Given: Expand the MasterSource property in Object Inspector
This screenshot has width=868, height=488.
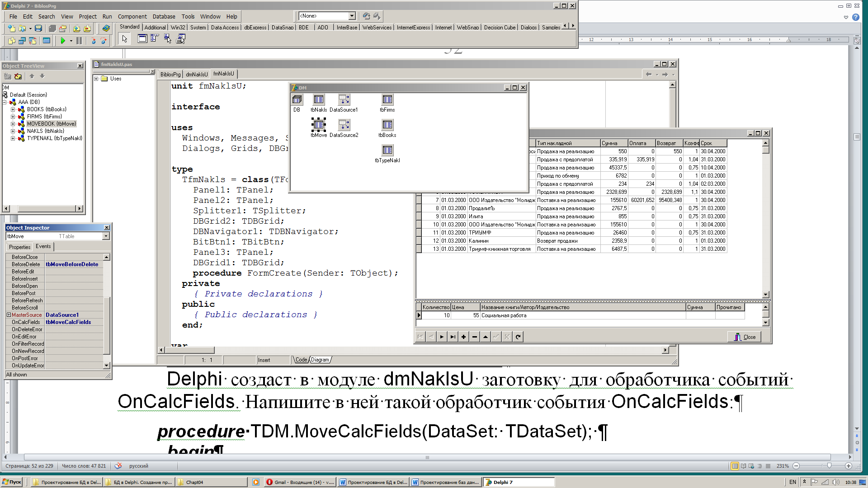Looking at the screenshot, I should tap(9, 315).
